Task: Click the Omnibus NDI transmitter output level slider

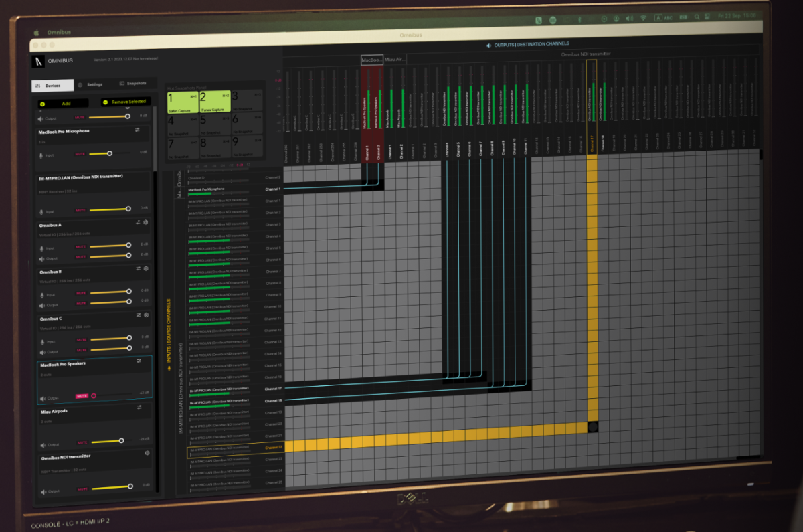Action: click(113, 488)
